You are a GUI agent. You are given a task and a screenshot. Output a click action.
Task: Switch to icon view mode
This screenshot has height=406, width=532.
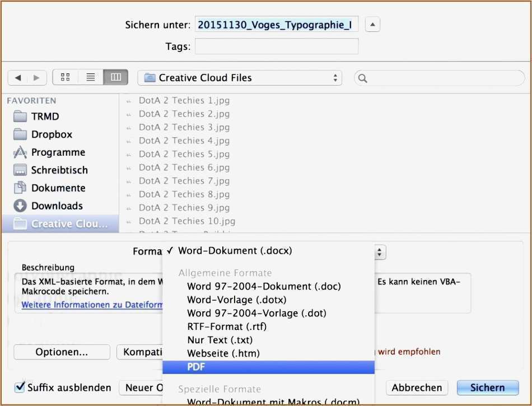pos(65,77)
